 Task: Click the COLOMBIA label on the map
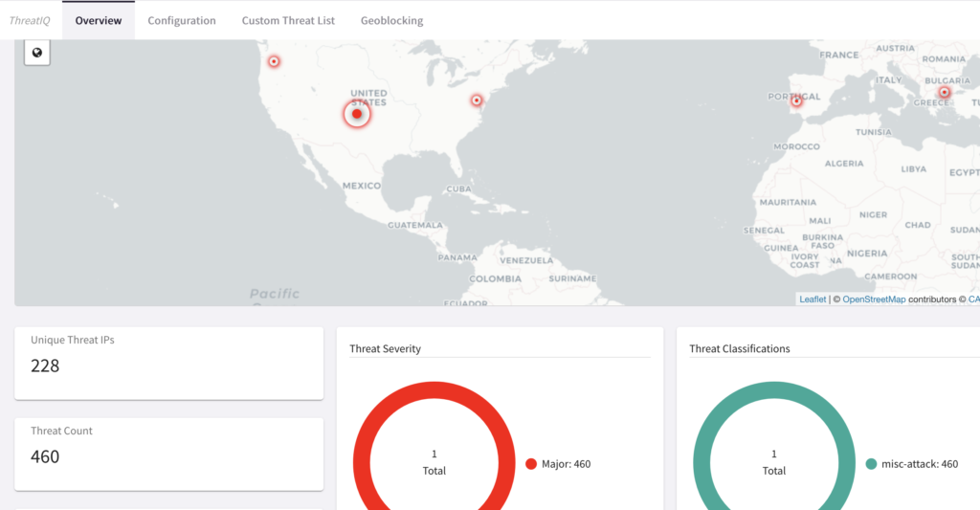pyautogui.click(x=495, y=278)
